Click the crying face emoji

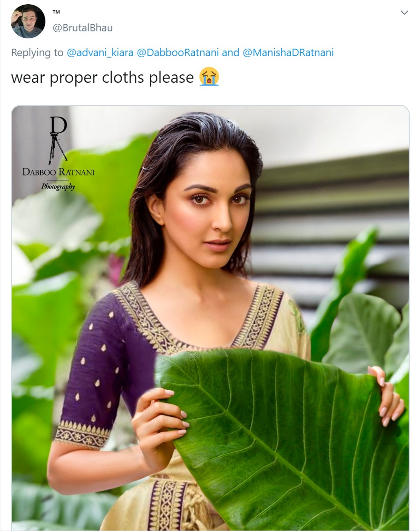(209, 77)
